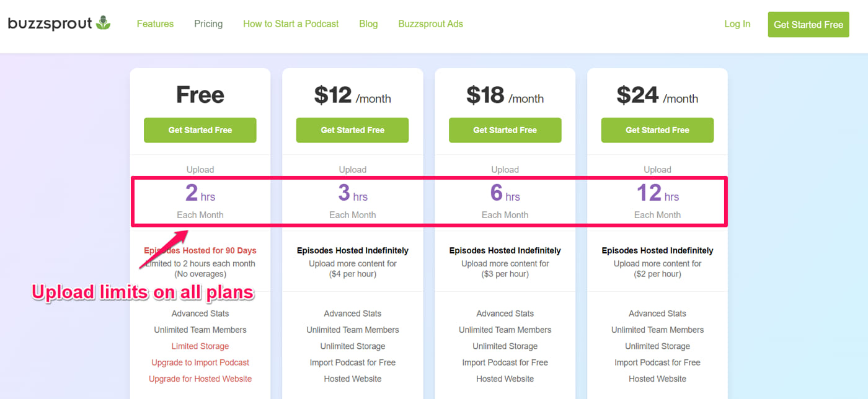
Task: Open the Features page
Action: pyautogui.click(x=155, y=24)
